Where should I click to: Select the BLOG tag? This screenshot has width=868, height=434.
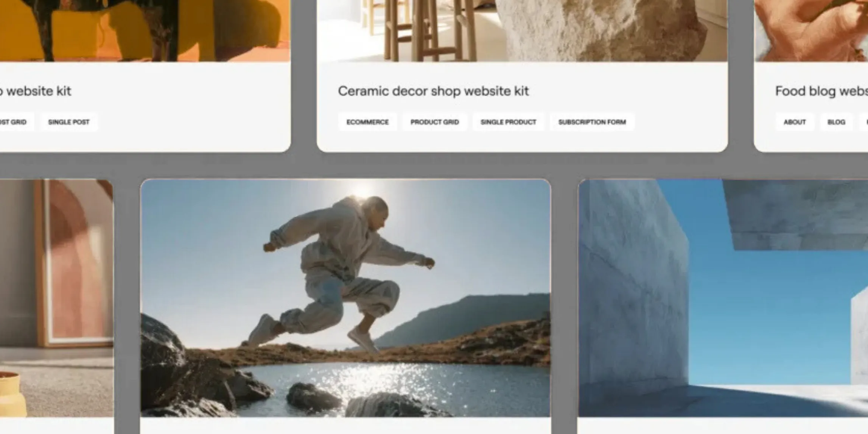click(836, 122)
